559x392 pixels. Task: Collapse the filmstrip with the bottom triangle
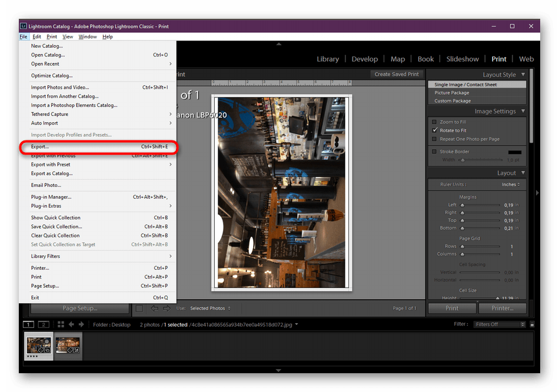279,370
